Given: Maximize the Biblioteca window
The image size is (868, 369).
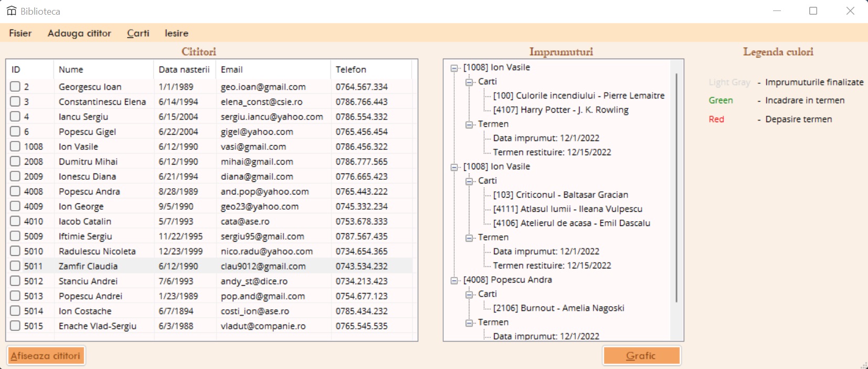Looking at the screenshot, I should [x=813, y=11].
